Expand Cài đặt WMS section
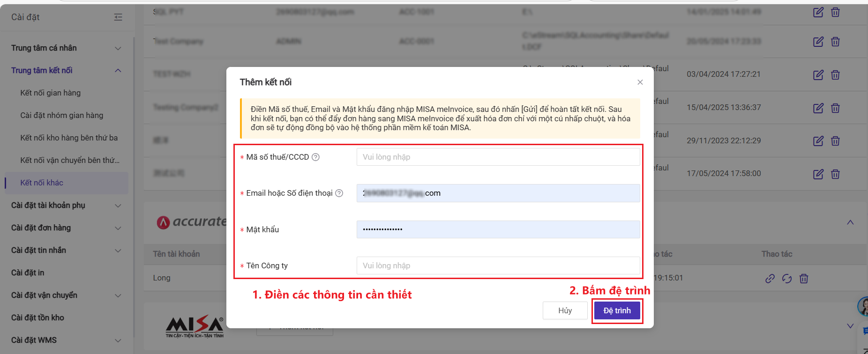This screenshot has width=868, height=354. click(x=118, y=340)
